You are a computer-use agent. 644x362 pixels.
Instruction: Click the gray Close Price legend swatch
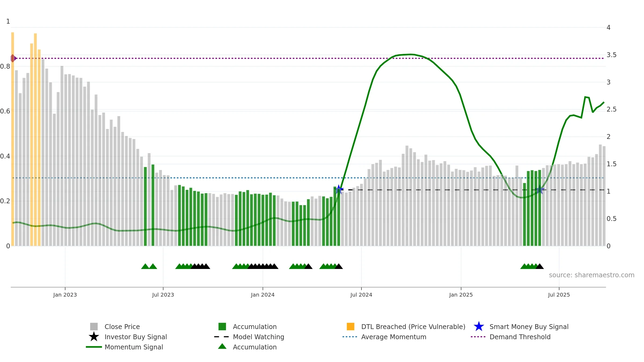coord(94,327)
